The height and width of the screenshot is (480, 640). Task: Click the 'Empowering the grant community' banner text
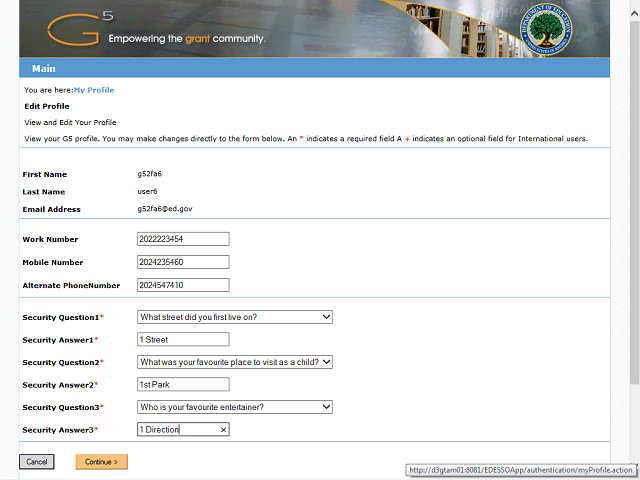pos(185,39)
